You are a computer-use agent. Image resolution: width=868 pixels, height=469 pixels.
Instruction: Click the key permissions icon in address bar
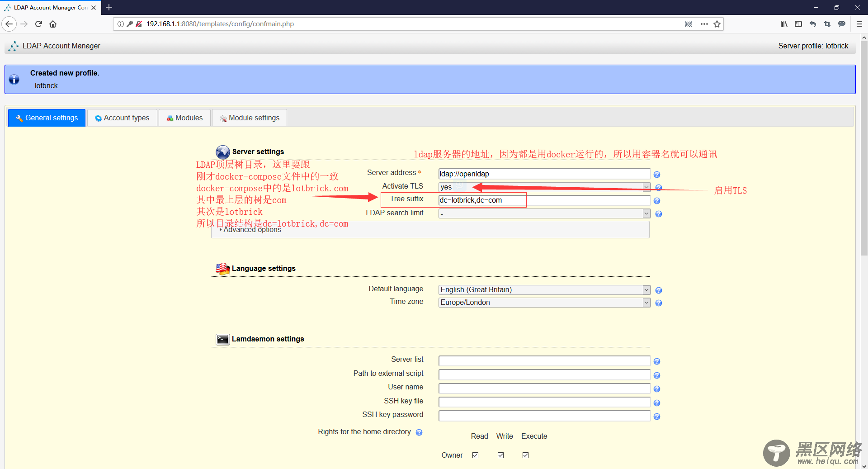pyautogui.click(x=130, y=24)
